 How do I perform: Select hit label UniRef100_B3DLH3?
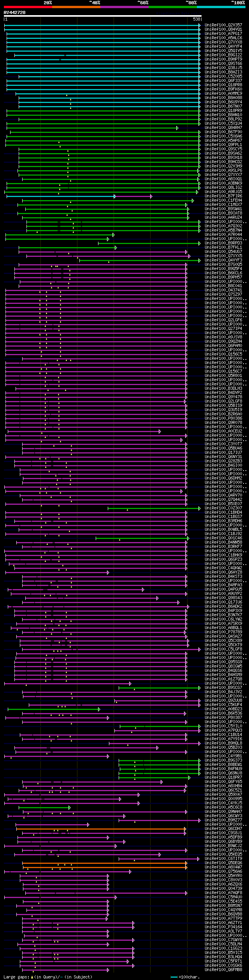223,388
